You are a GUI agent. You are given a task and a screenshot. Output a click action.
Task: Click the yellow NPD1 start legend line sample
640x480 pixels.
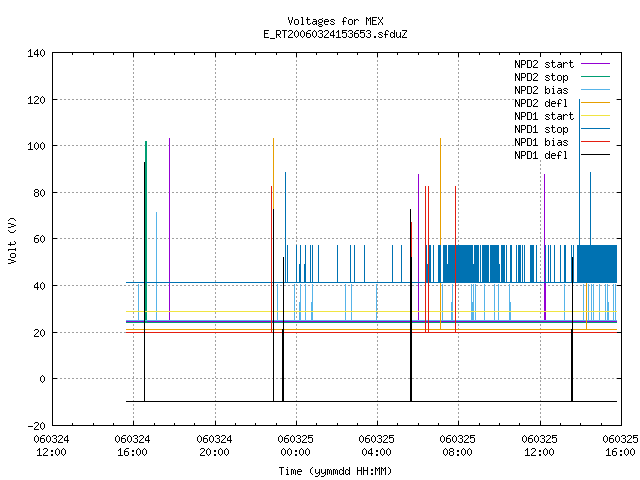[x=596, y=116]
